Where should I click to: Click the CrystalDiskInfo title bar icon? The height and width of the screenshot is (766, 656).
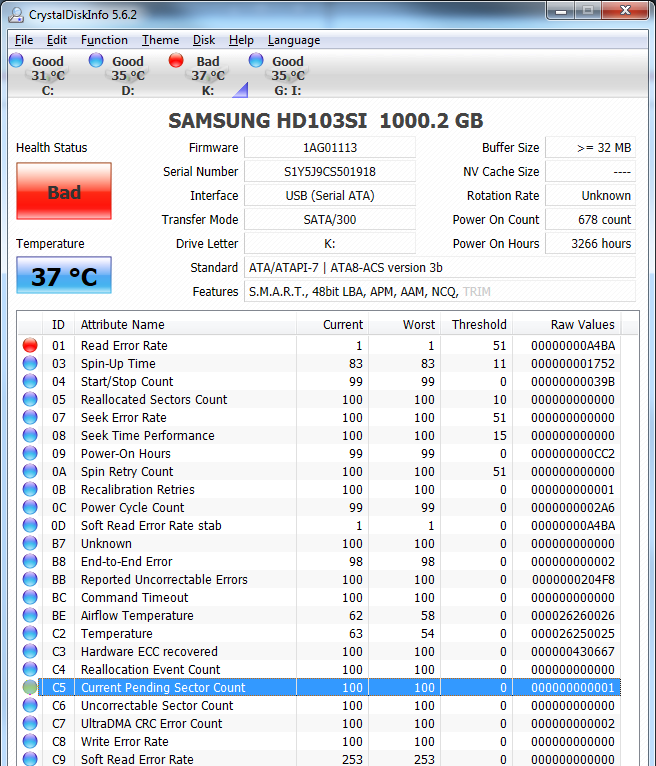pyautogui.click(x=16, y=15)
